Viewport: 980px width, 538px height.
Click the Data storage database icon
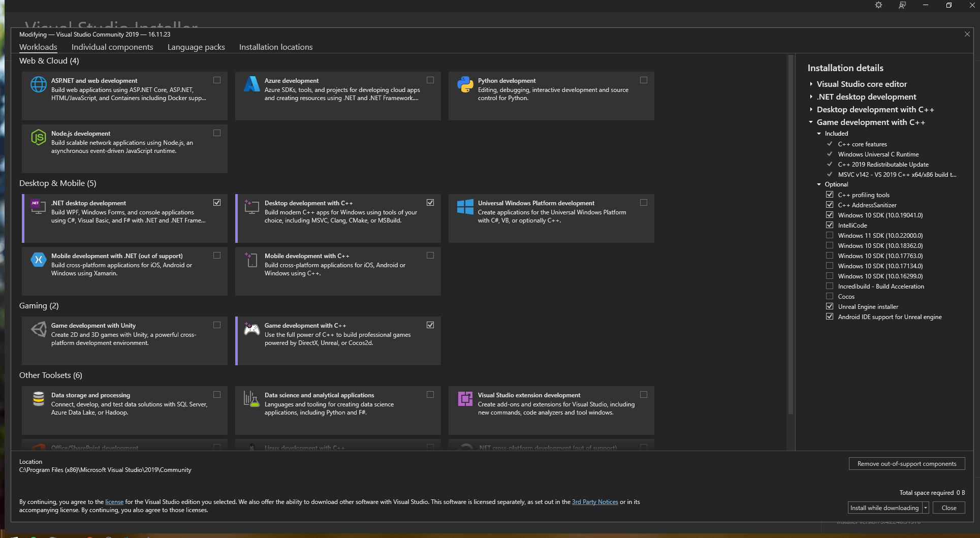tap(39, 399)
